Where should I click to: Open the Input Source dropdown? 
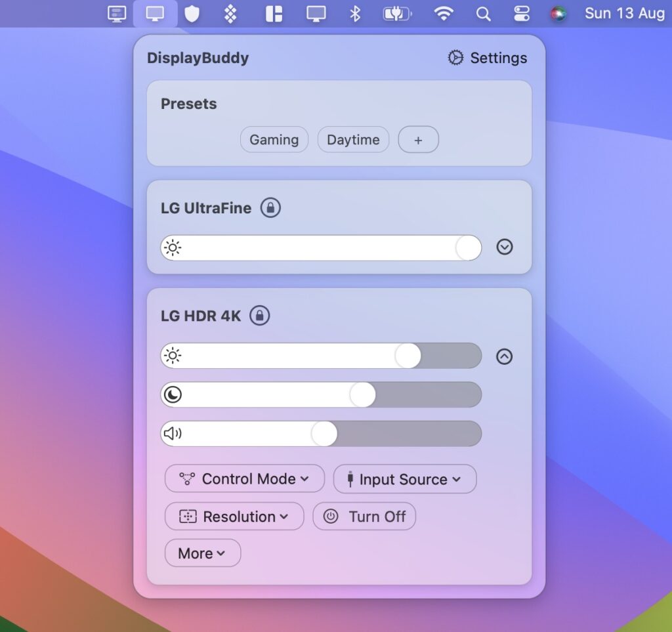click(x=404, y=479)
